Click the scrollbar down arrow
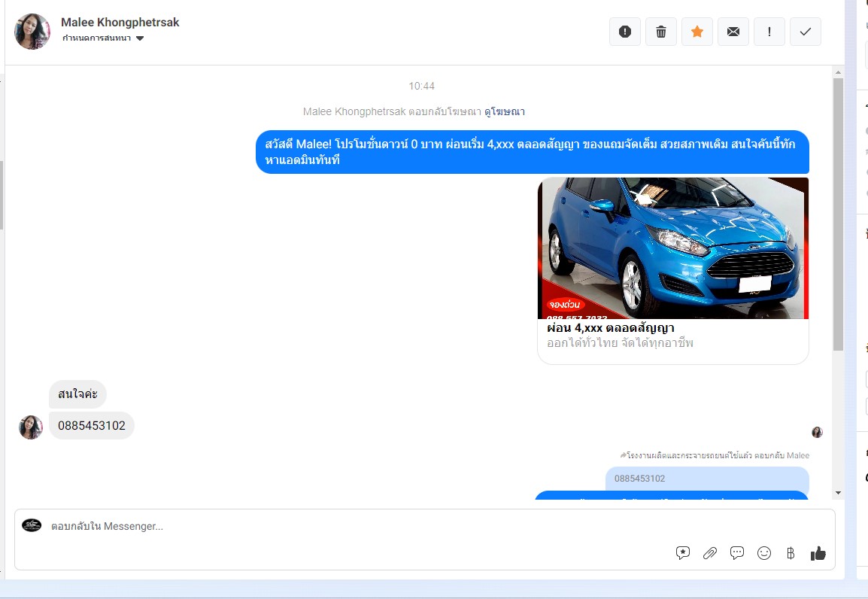 838,493
